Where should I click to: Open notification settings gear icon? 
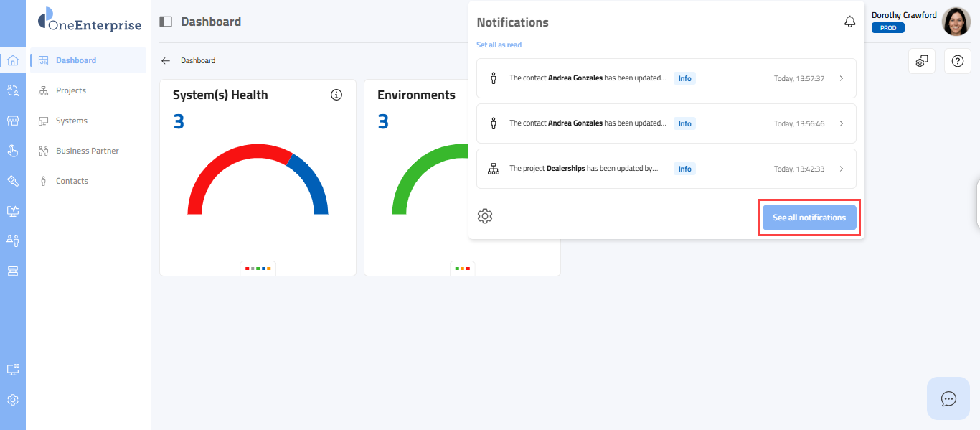[x=485, y=216]
